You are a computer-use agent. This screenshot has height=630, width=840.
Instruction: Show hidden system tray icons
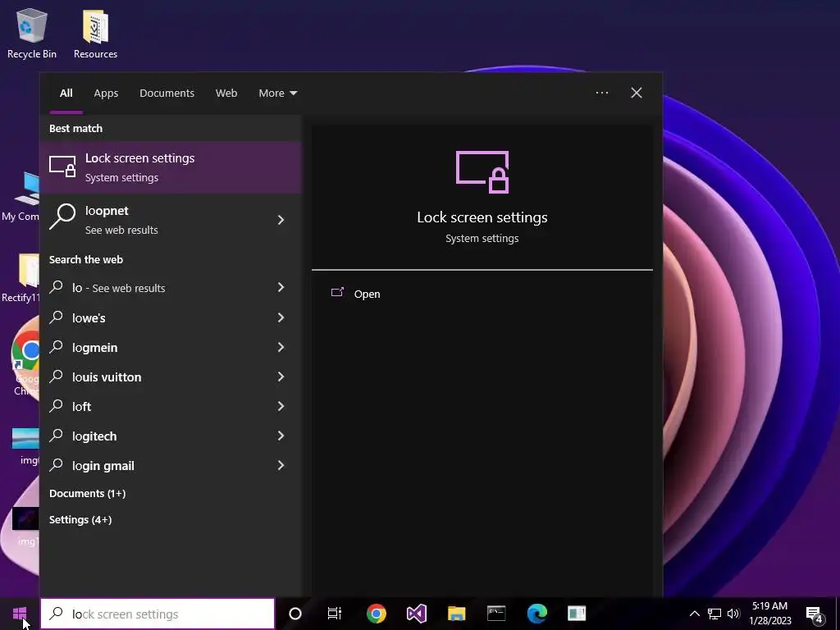pyautogui.click(x=694, y=614)
